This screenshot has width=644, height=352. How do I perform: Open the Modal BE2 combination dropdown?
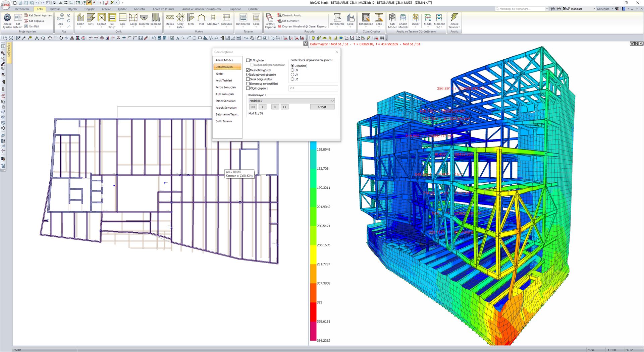[331, 101]
